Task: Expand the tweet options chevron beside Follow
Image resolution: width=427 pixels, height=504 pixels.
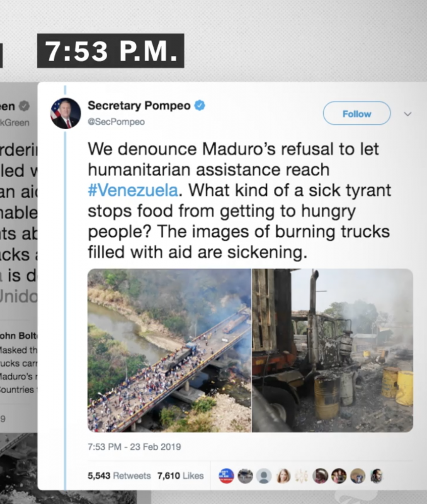Action: 407,114
